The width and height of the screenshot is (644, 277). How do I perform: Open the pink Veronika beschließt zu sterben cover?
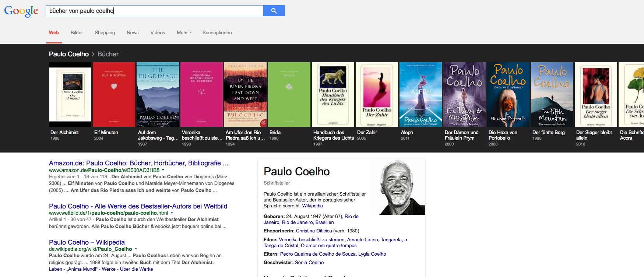click(201, 94)
